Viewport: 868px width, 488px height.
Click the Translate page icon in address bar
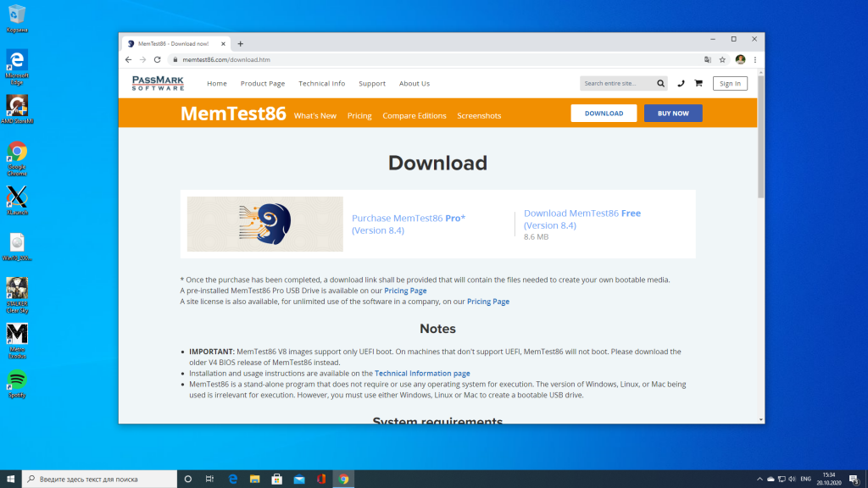pos(708,60)
